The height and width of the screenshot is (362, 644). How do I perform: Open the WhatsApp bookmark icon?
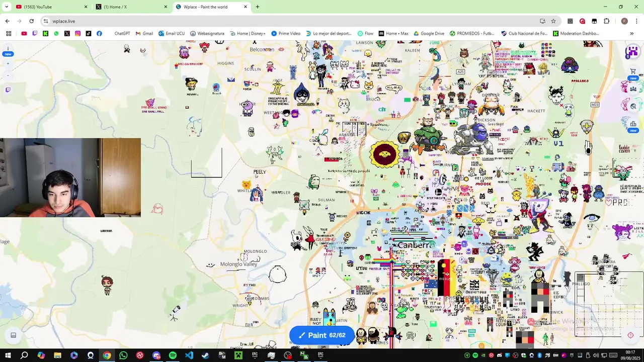(56, 34)
